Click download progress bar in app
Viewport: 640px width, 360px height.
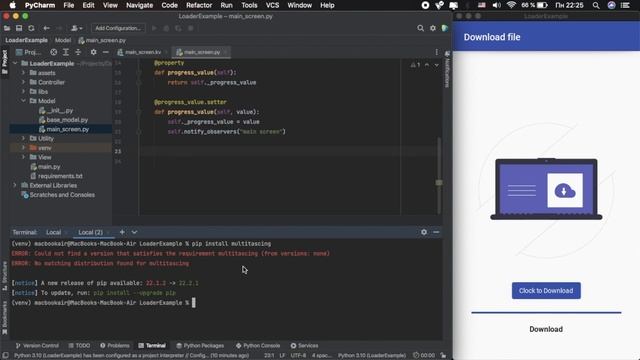pyautogui.click(x=546, y=313)
